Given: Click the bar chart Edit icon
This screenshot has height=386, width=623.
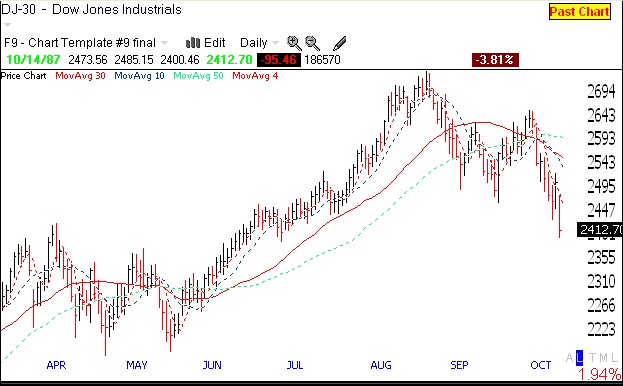Looking at the screenshot, I should coord(193,42).
